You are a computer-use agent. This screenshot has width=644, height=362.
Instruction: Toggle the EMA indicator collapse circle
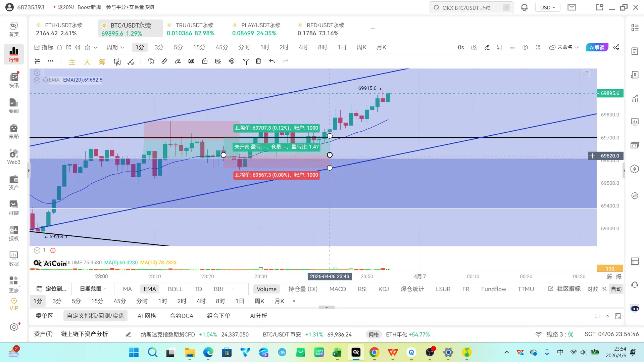(x=37, y=80)
